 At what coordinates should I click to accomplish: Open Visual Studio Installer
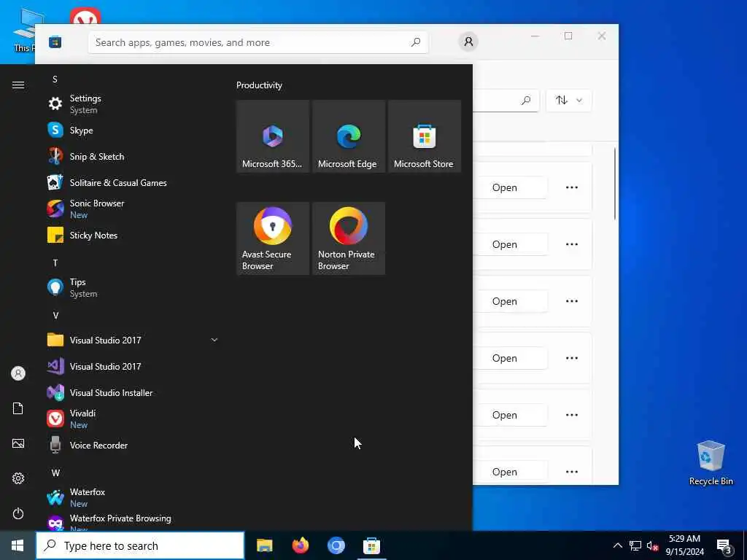(132, 392)
